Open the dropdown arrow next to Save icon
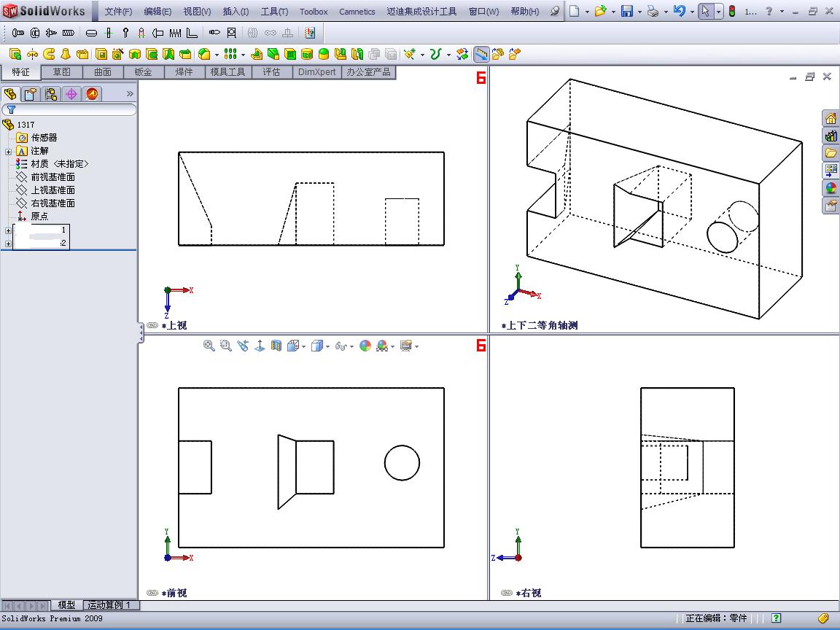 click(x=639, y=11)
